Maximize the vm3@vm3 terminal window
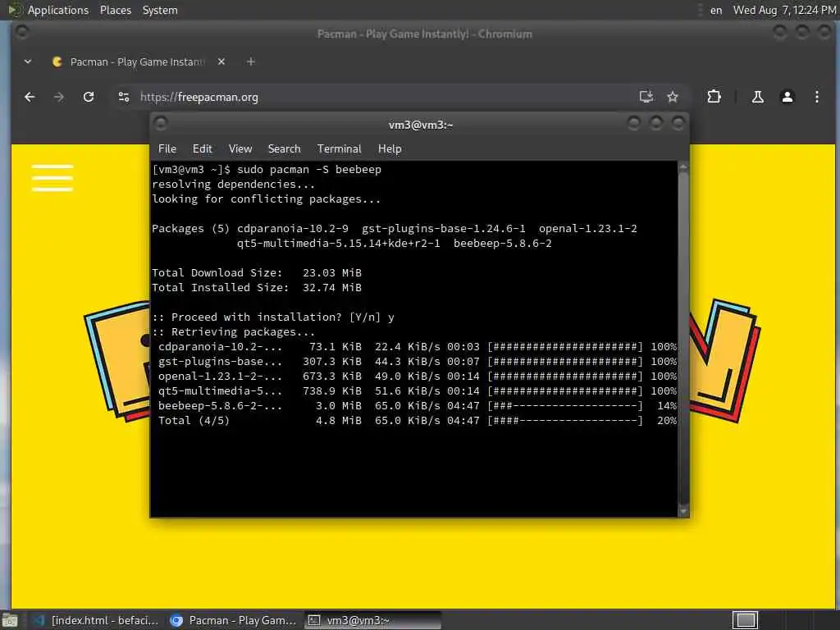The height and width of the screenshot is (630, 840). (x=655, y=124)
